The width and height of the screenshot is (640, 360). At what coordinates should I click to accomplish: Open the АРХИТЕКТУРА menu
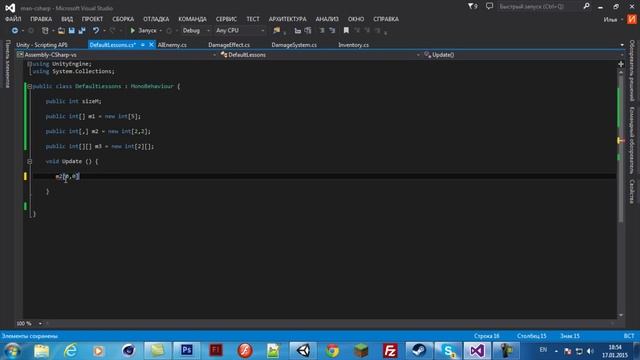click(287, 19)
